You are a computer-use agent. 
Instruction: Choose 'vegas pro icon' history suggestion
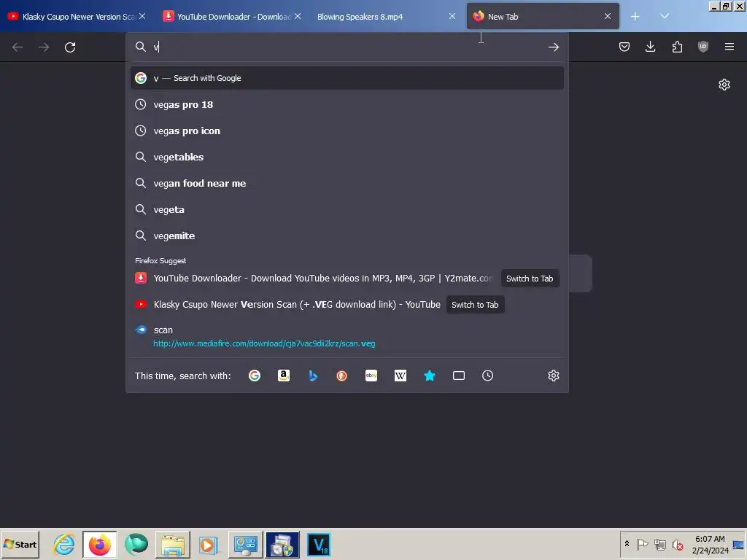pos(347,131)
